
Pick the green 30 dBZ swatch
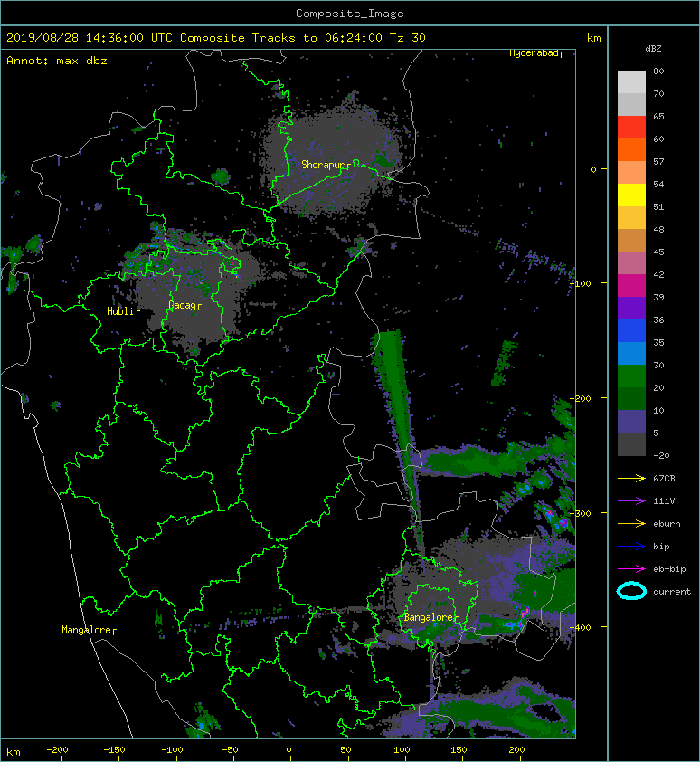click(631, 376)
